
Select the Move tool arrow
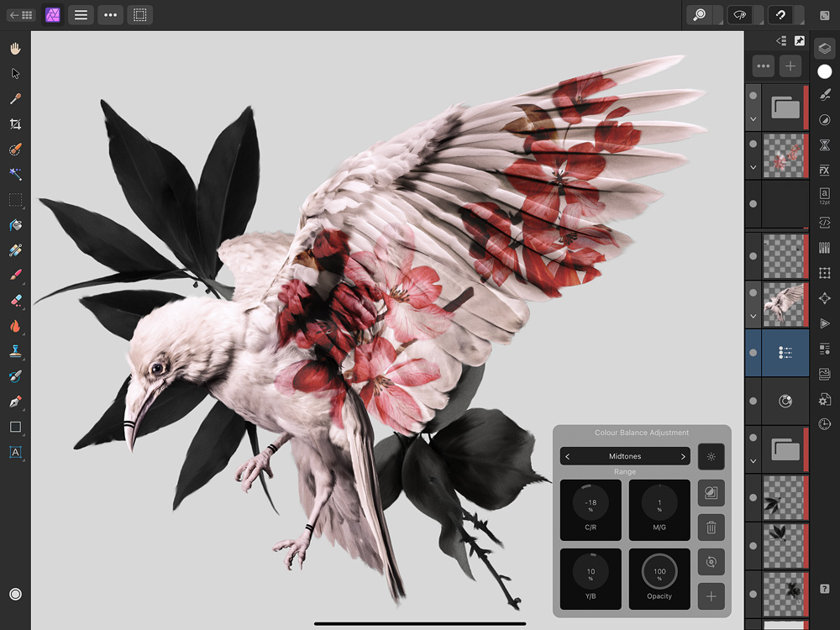(x=15, y=73)
